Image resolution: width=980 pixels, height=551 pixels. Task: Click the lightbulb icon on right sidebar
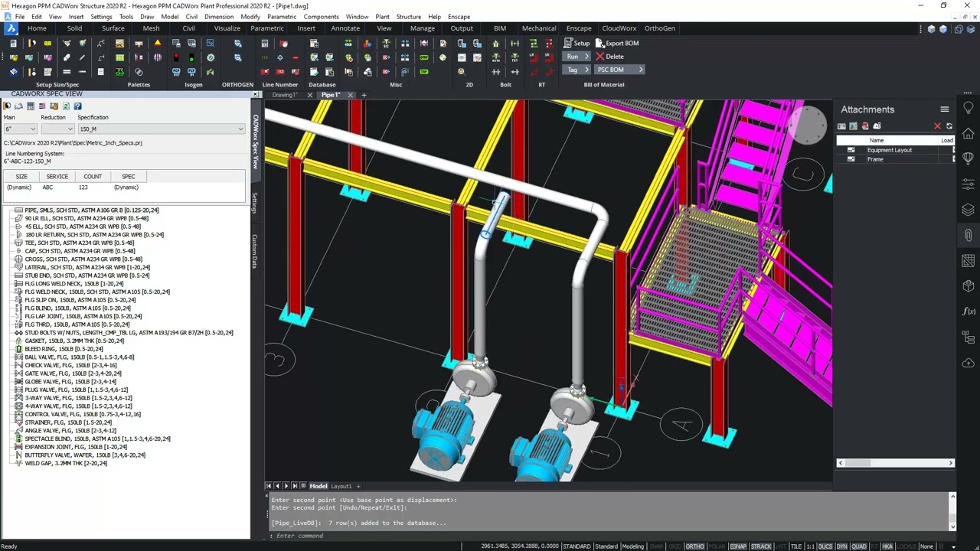[969, 109]
